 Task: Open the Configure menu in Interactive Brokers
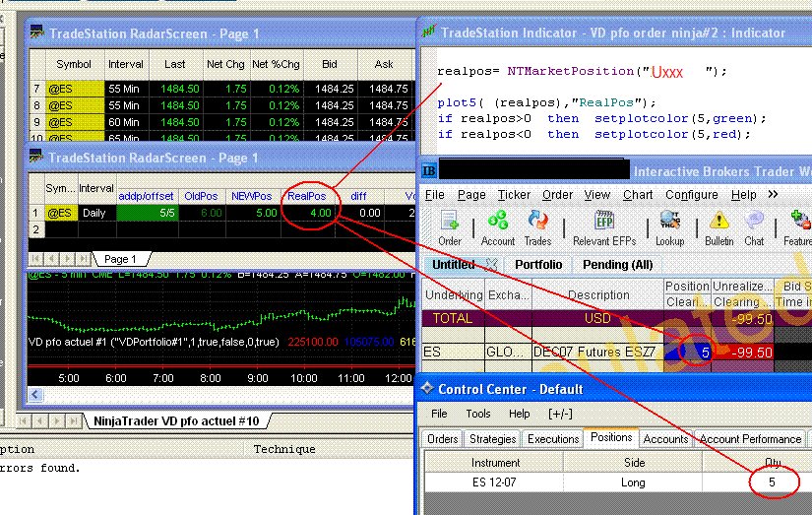tap(691, 195)
